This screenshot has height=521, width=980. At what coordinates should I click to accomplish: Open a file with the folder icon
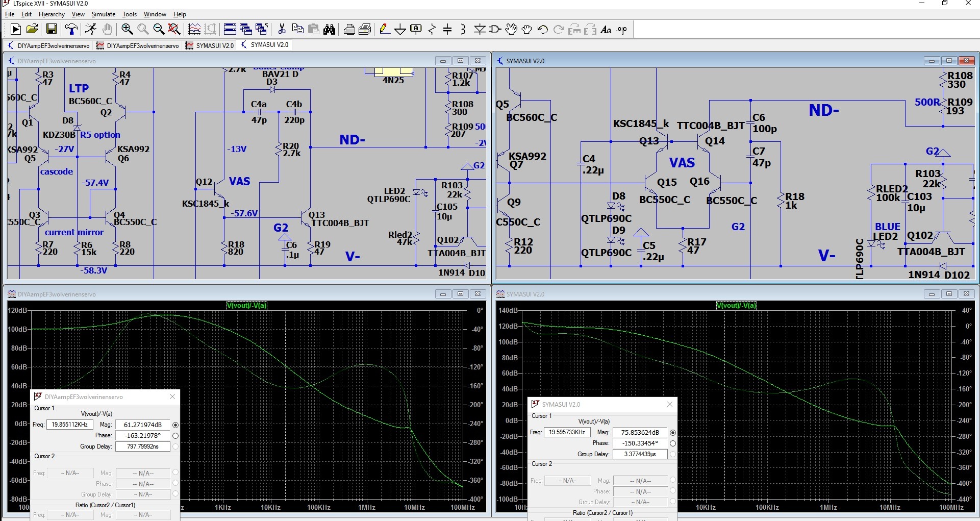(32, 29)
